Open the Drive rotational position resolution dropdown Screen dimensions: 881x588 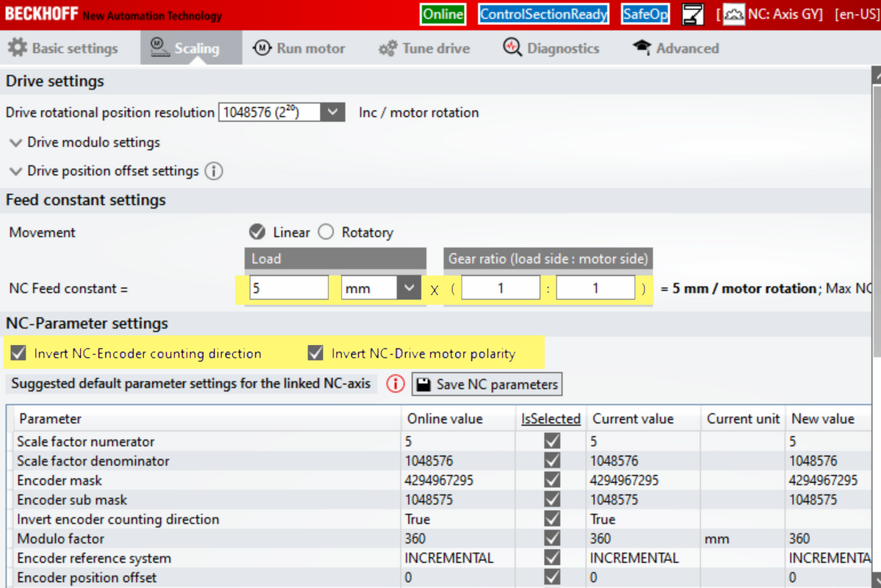coord(333,112)
